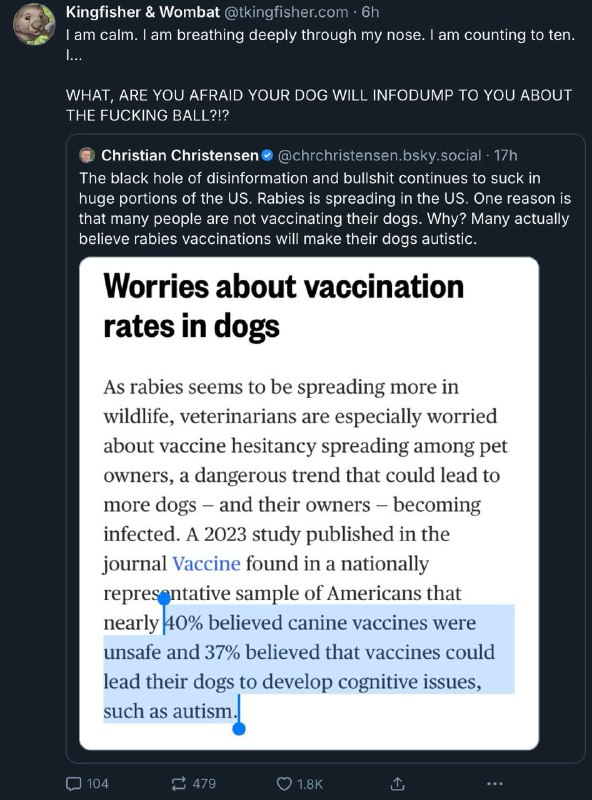Click the 1.8K likes count
Viewport: 592px width, 800px height.
click(310, 784)
